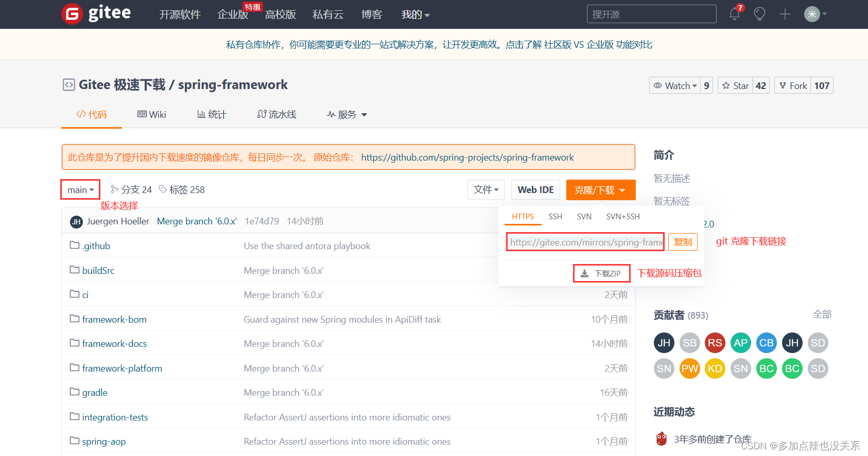
Task: Open ci folder
Action: click(x=85, y=294)
